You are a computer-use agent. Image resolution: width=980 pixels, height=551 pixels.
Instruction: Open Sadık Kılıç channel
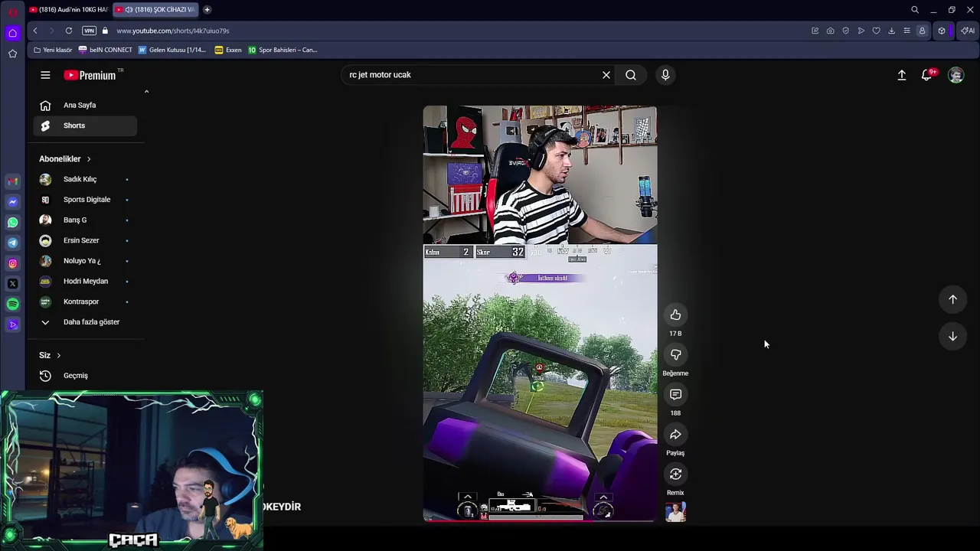tap(85, 179)
